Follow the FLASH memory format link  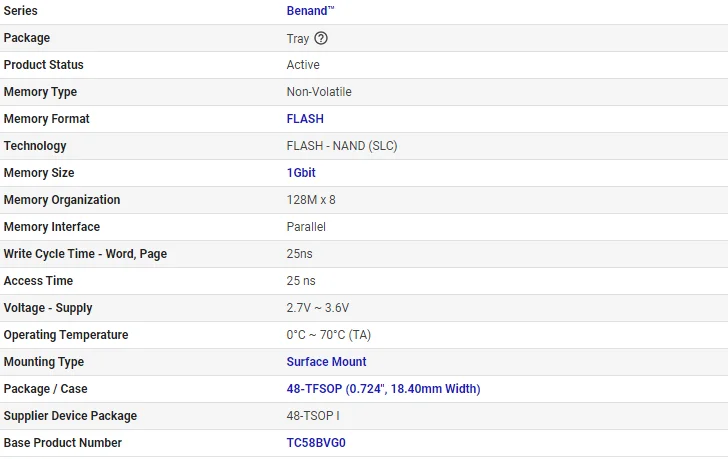[305, 119]
